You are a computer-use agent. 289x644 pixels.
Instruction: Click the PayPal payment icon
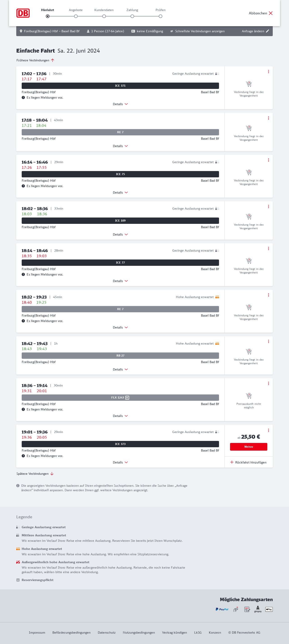[222, 609]
